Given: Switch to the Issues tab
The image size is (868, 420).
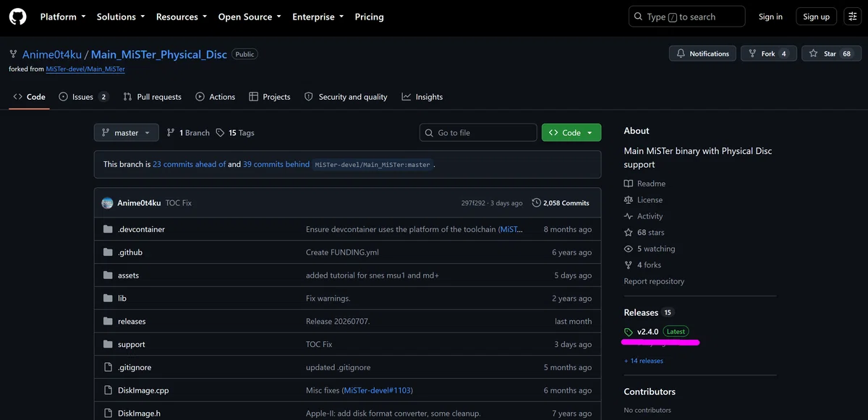Looking at the screenshot, I should coord(84,97).
